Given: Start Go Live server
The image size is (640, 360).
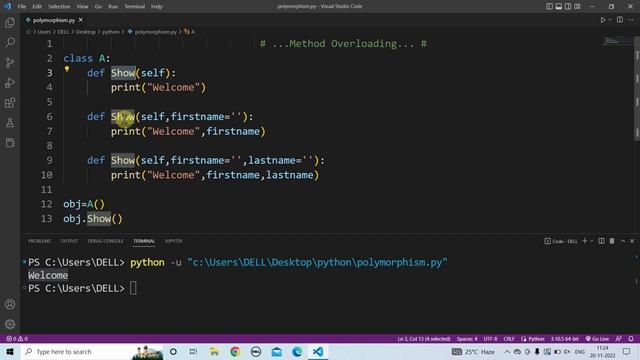Looking at the screenshot, I should (x=597, y=338).
